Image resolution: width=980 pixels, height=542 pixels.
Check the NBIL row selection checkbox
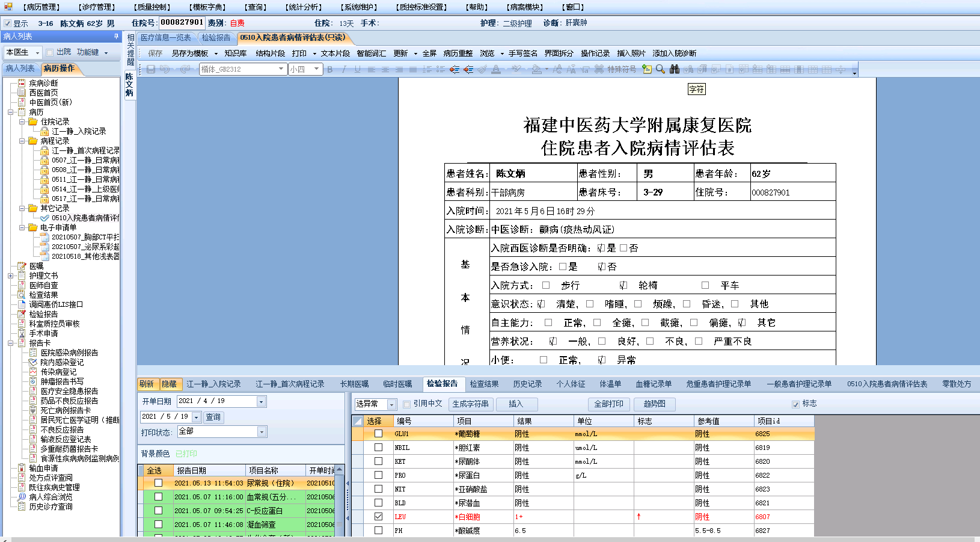(378, 448)
